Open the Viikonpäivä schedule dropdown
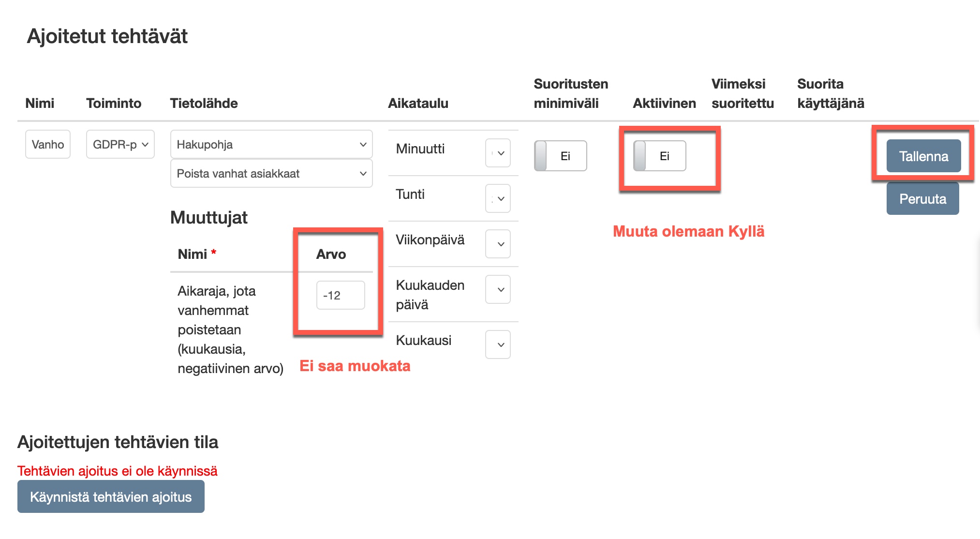980x539 pixels. pyautogui.click(x=498, y=244)
